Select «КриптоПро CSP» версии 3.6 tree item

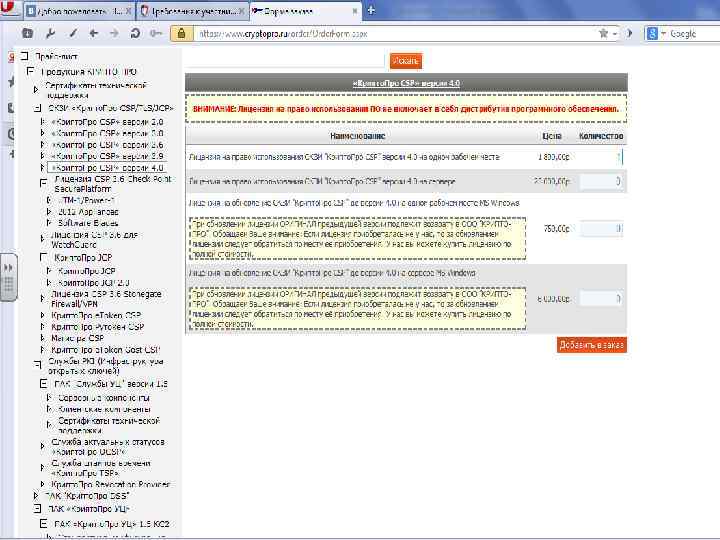point(107,145)
